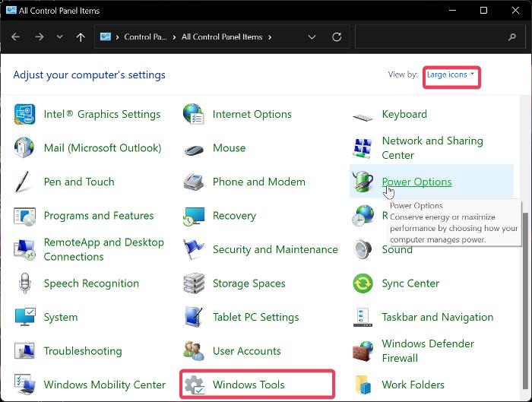532x402 pixels.
Task: Open Programs and Features link
Action: [x=99, y=216]
